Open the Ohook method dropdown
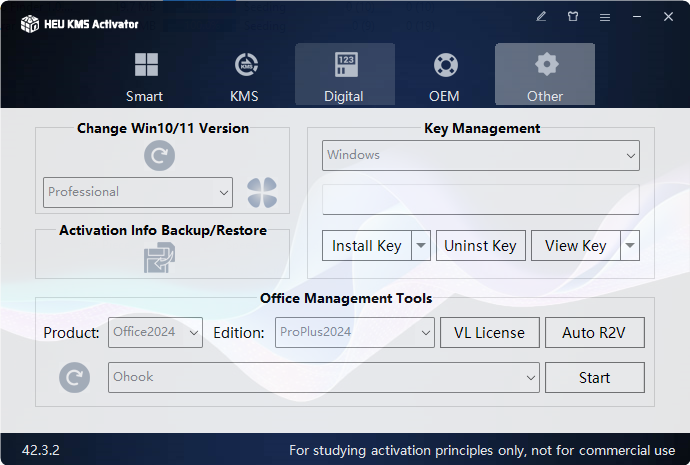This screenshot has width=690, height=465. (x=323, y=377)
